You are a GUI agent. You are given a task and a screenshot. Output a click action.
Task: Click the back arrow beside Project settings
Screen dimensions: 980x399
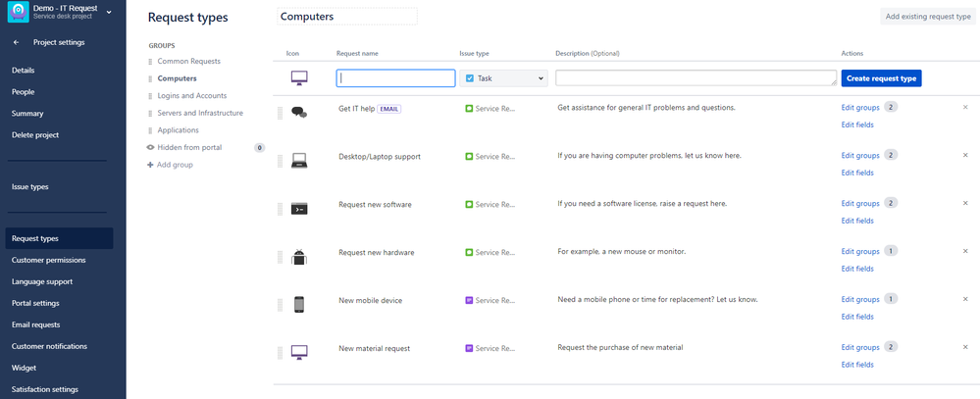click(17, 42)
